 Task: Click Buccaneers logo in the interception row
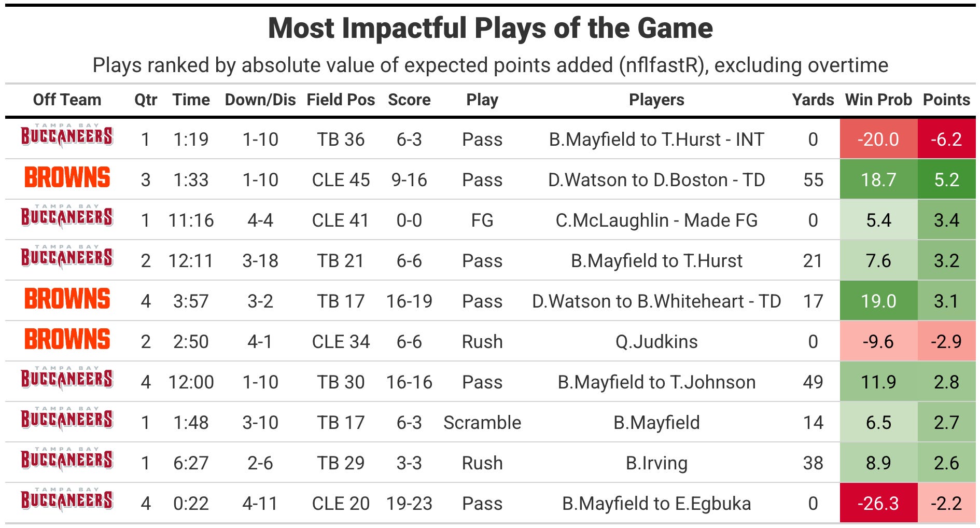coord(67,136)
